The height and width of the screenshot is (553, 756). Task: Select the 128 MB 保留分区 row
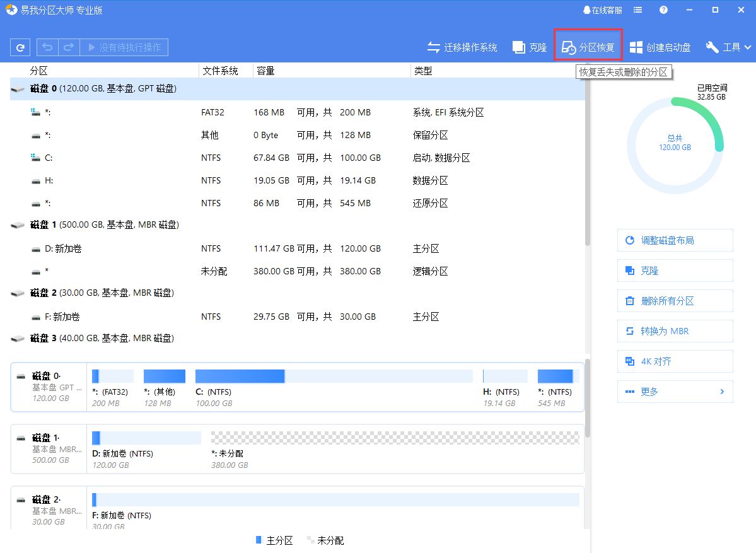pos(297,135)
